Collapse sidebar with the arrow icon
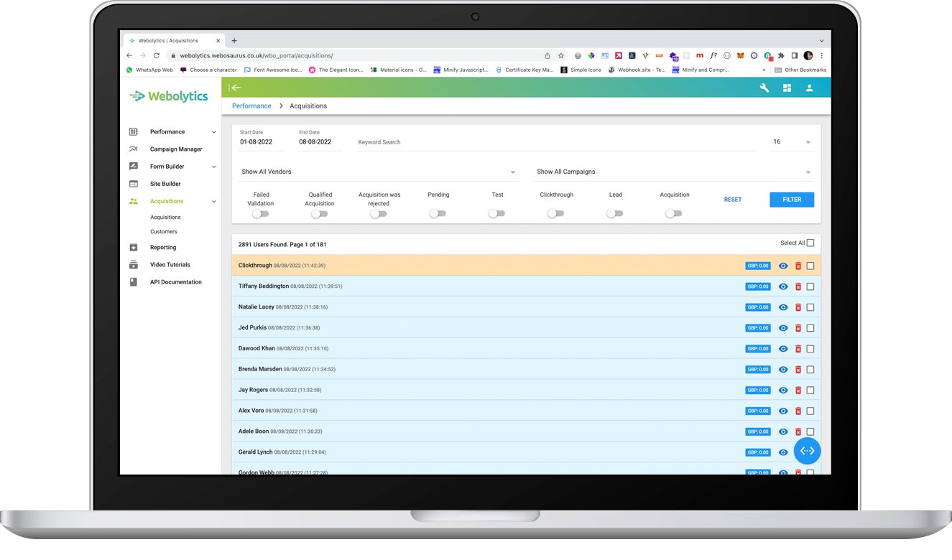This screenshot has height=560, width=952. (235, 88)
